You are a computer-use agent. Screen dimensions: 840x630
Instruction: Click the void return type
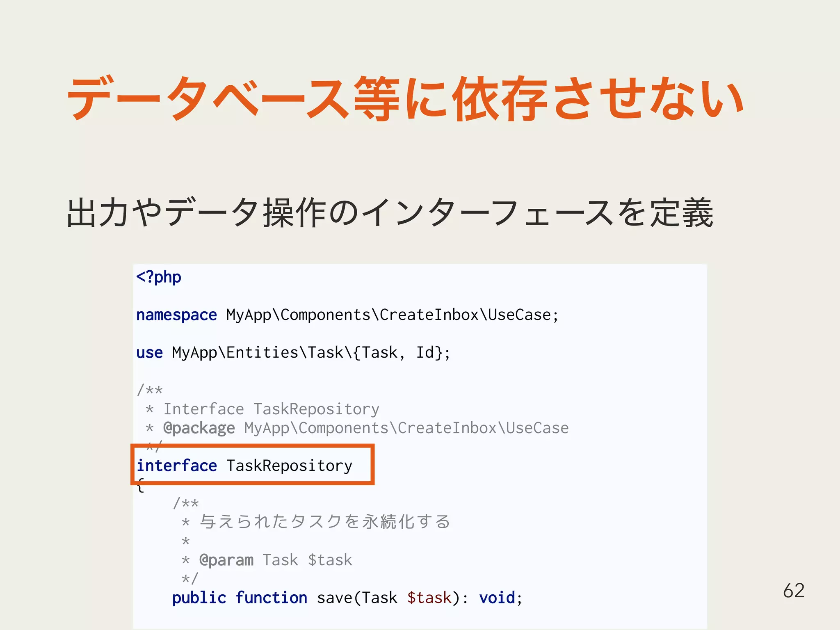(x=497, y=598)
